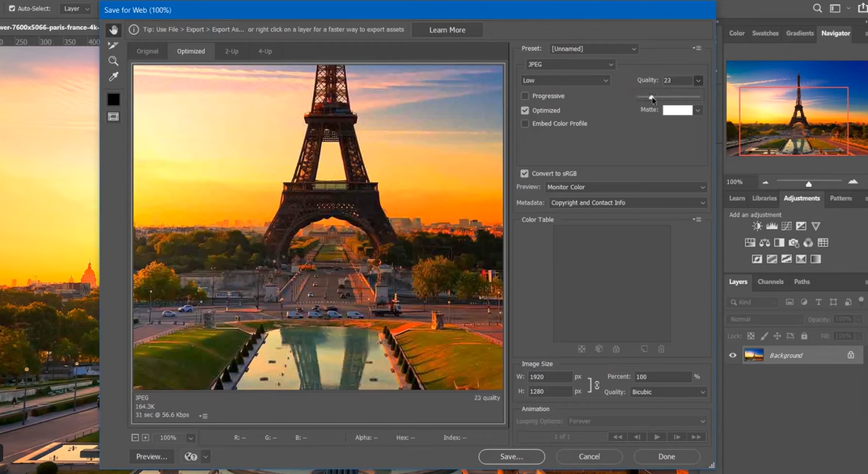
Task: Click the constrain proportions link icon
Action: pos(595,384)
